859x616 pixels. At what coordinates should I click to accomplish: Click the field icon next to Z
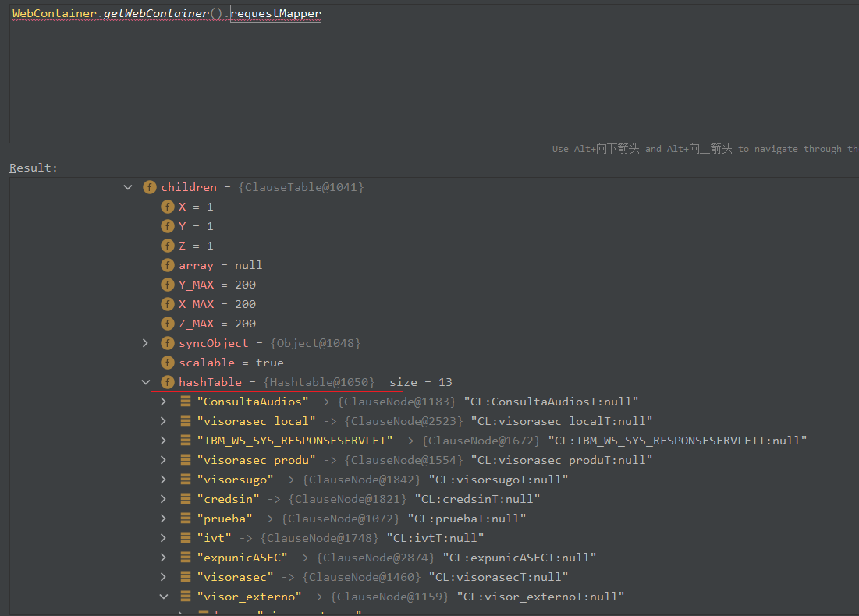coord(168,246)
